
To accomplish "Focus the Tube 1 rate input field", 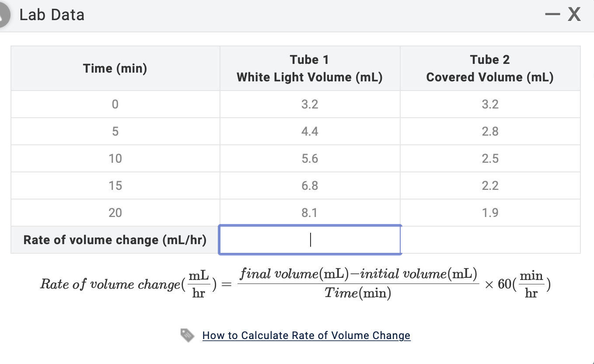I will pos(310,240).
